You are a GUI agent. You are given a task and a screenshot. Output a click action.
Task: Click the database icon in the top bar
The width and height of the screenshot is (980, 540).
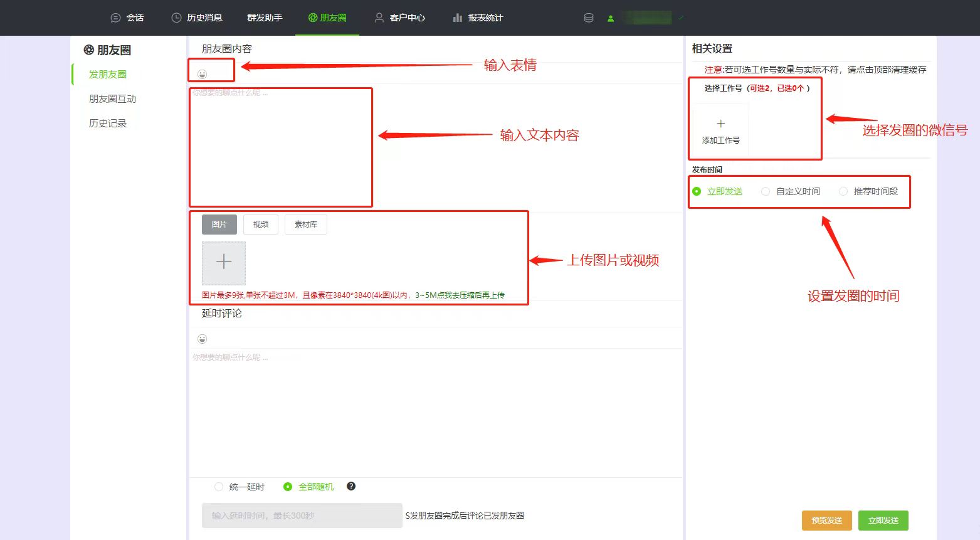click(x=588, y=18)
